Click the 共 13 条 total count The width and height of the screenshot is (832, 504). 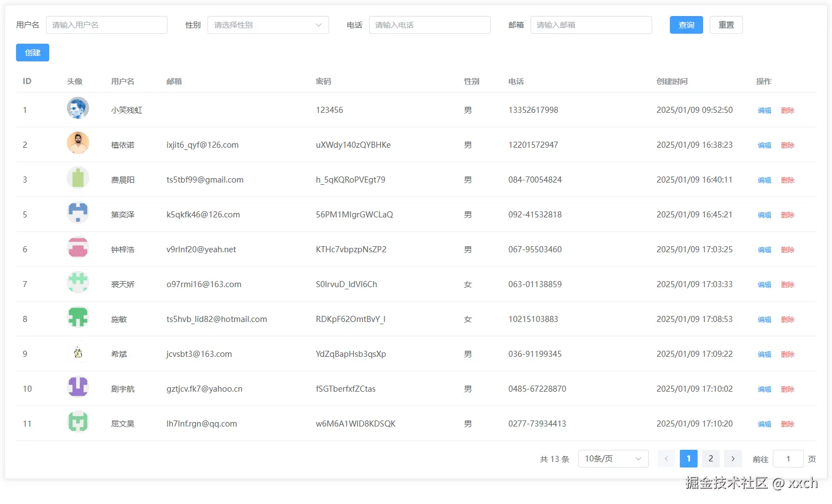[555, 459]
